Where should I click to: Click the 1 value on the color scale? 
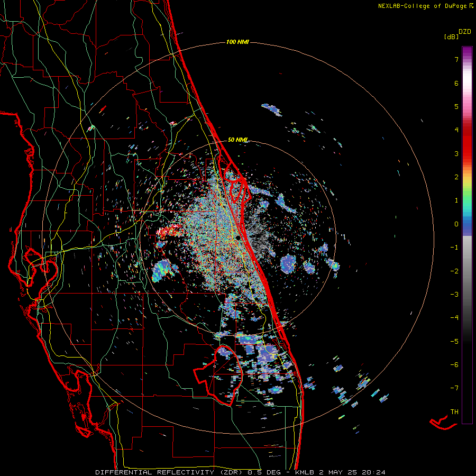(x=456, y=200)
